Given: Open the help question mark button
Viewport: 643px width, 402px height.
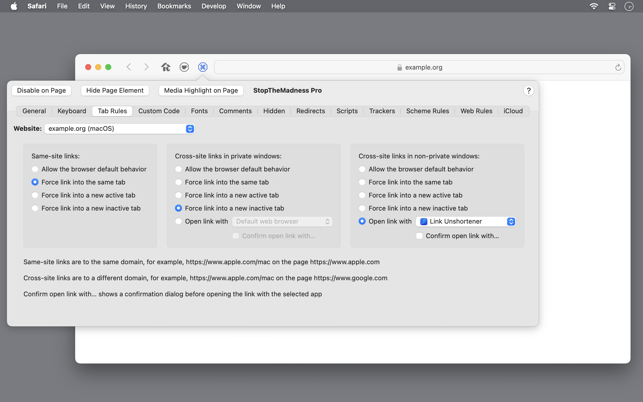Looking at the screenshot, I should 528,91.
